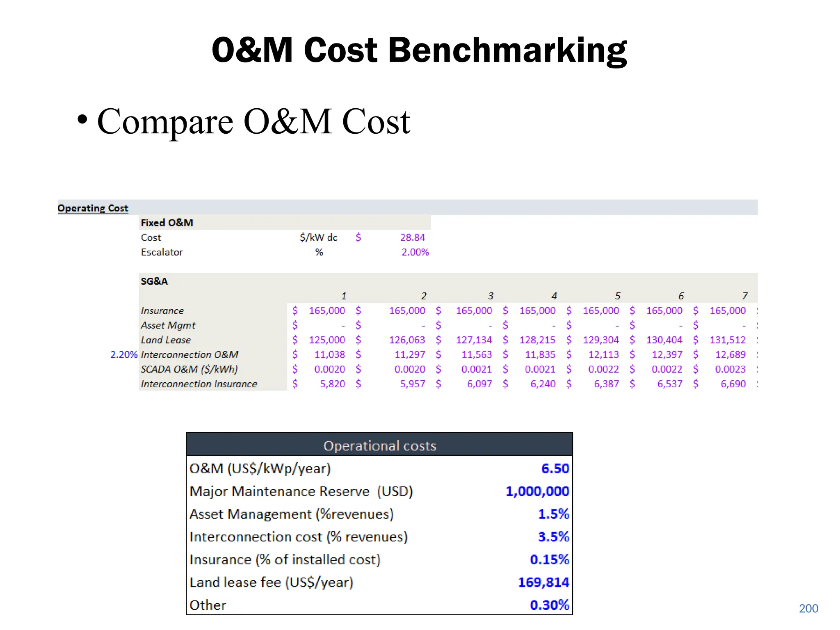Select Land Lease year 6 value '130,404'
Screen dimensions: 840x630
(x=664, y=340)
